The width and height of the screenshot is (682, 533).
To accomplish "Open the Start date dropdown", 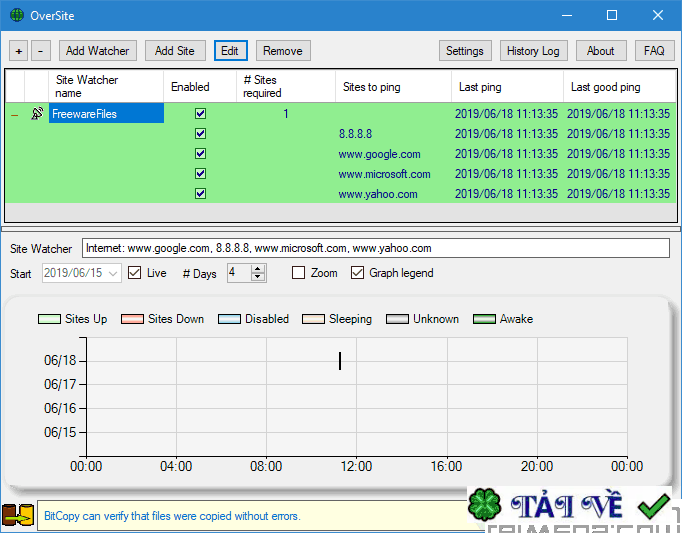I will [112, 273].
